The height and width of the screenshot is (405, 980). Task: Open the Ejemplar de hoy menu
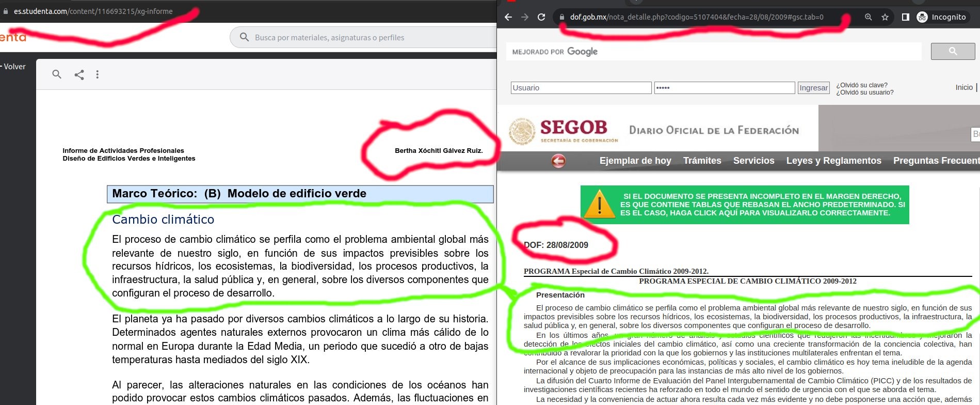[x=635, y=161]
